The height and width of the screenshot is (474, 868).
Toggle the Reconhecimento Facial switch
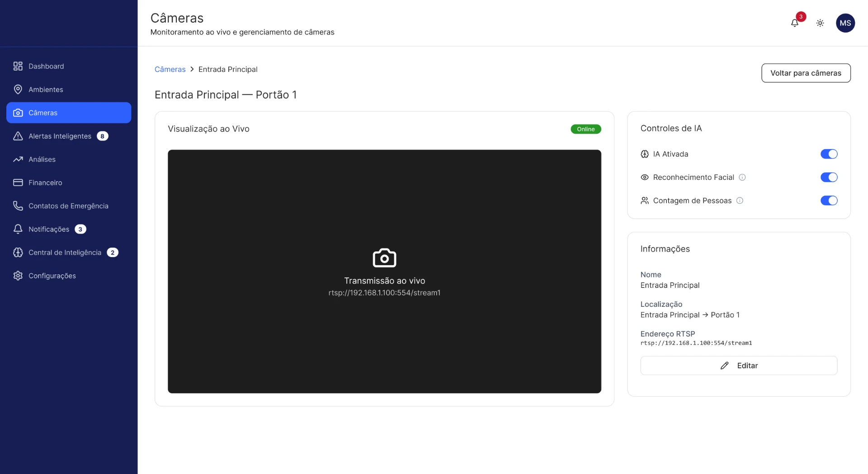[x=829, y=177]
